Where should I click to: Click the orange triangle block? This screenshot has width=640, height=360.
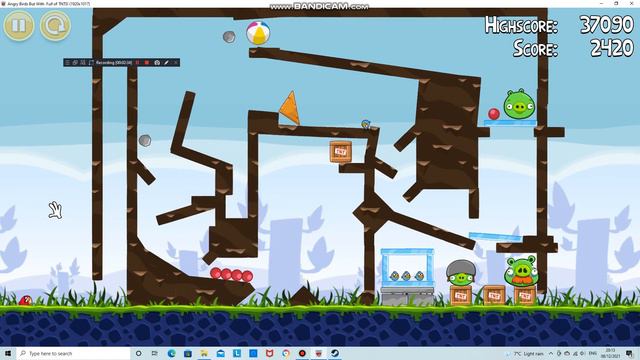pos(290,109)
